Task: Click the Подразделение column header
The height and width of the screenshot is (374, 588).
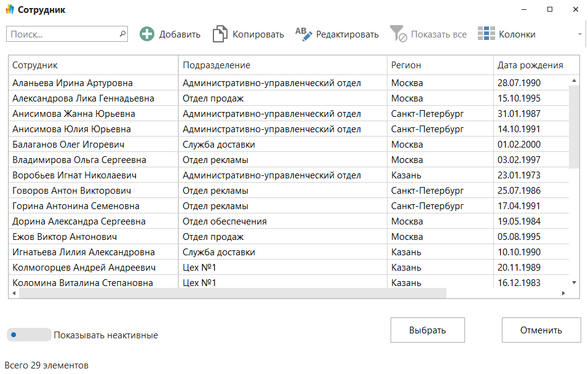Action: (x=282, y=65)
